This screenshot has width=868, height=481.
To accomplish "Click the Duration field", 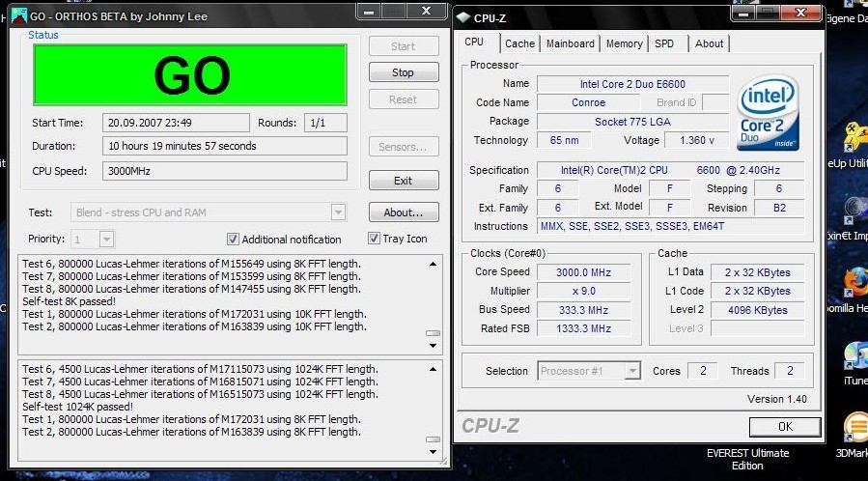I will (225, 146).
